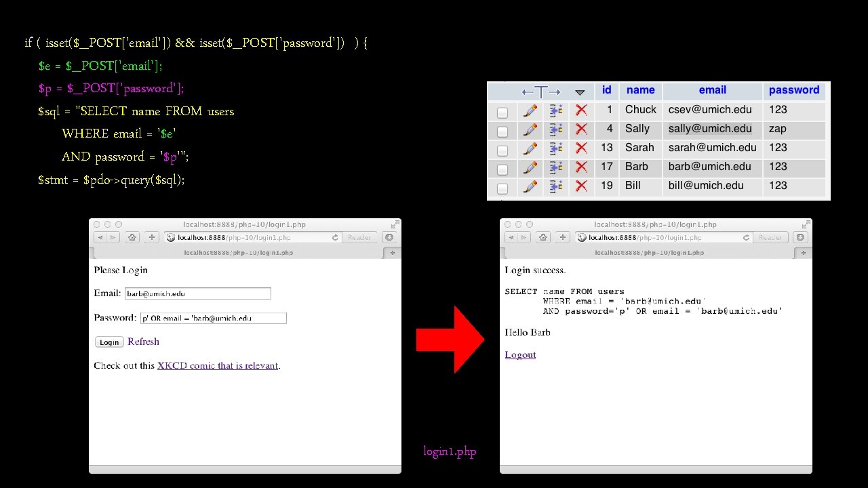
Task: Edit the Sally row with the pencil icon
Action: click(x=530, y=129)
